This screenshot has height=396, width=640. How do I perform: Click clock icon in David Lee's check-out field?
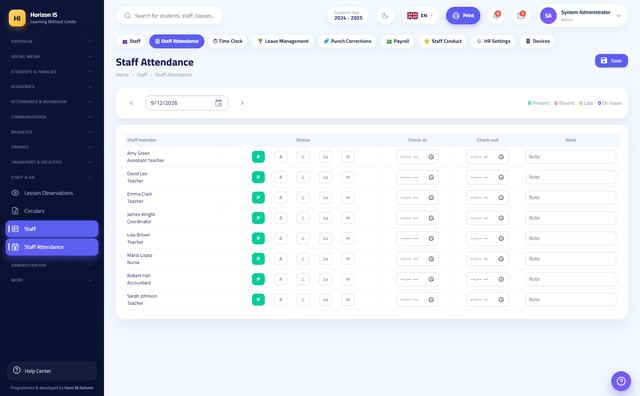coord(501,177)
